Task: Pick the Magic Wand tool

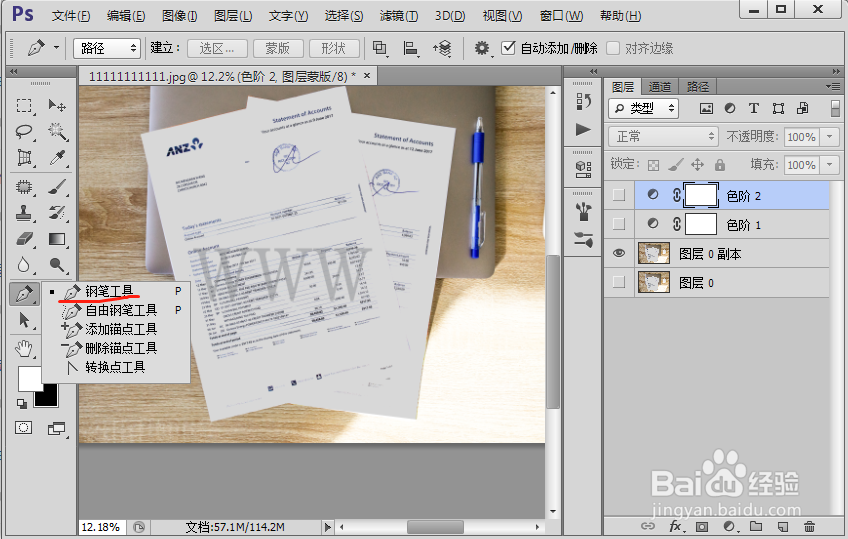Action: pos(57,131)
